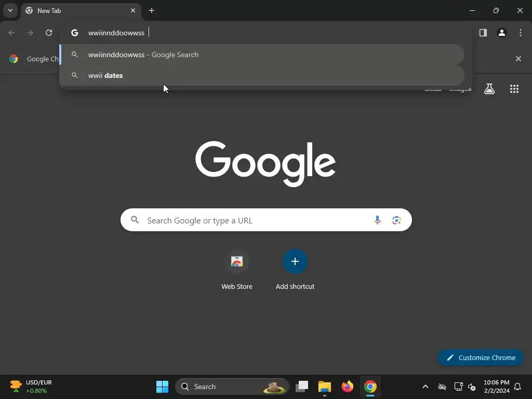
Task: Launch Firefox from the taskbar
Action: pos(348,387)
